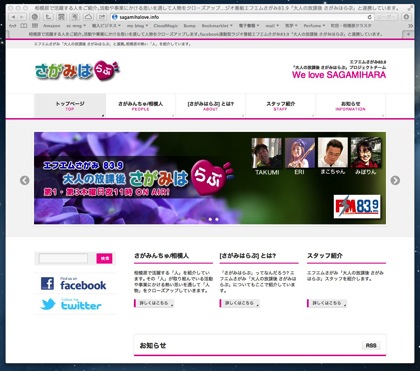Screen dimensions: 420x371
Task: Click '詳しくはこちら' under スタッフ紹介 column
Action: 327,303
